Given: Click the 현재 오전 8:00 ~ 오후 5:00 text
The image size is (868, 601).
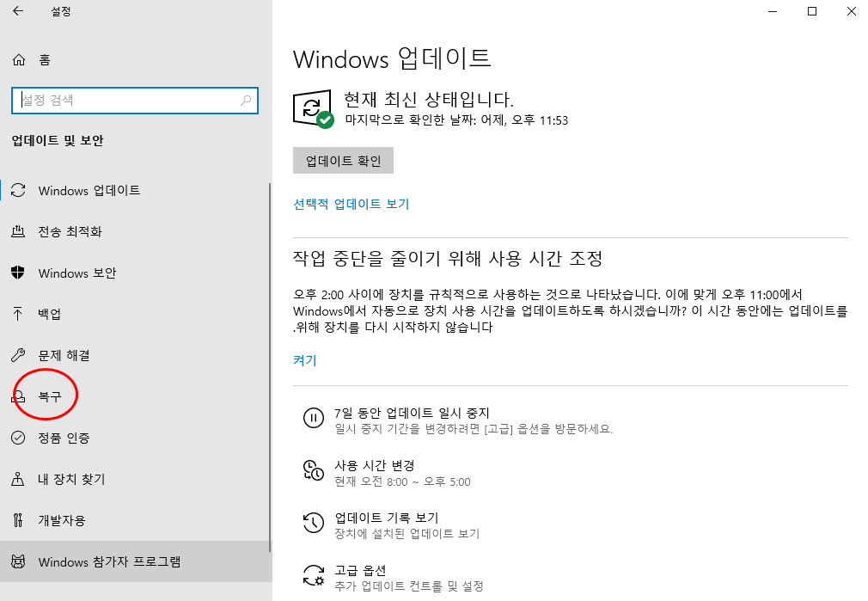Looking at the screenshot, I should coord(402,481).
